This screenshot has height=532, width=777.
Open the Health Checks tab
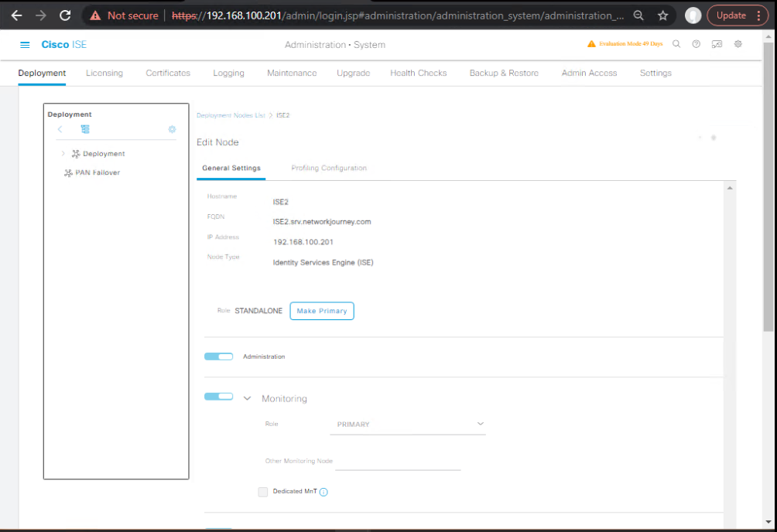click(418, 73)
